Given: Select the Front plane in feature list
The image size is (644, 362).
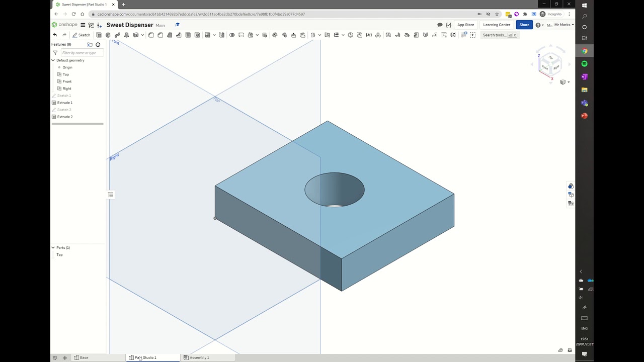Looking at the screenshot, I should click(x=67, y=81).
